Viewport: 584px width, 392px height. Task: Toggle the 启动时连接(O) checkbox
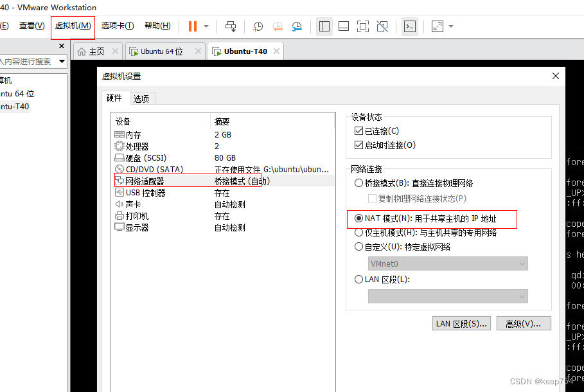[x=358, y=145]
